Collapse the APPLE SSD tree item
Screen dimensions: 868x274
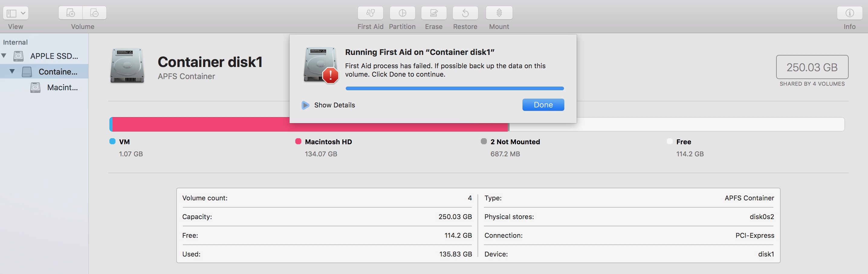click(4, 56)
